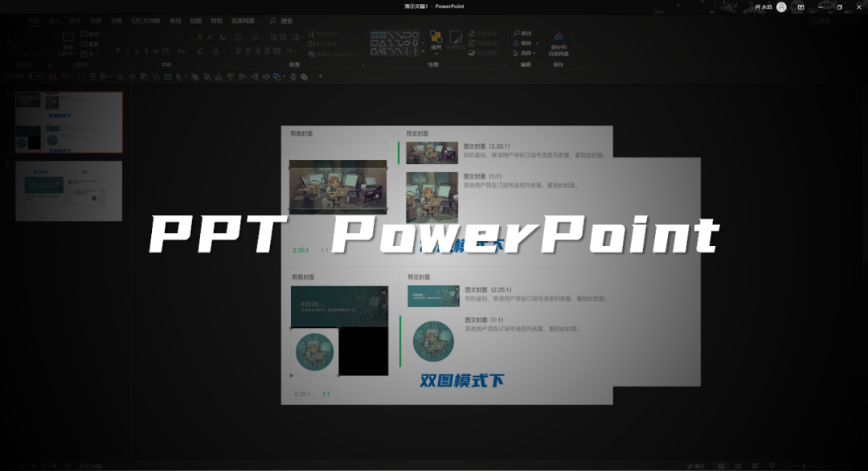Click Find (查找) in Editing group

(522, 33)
